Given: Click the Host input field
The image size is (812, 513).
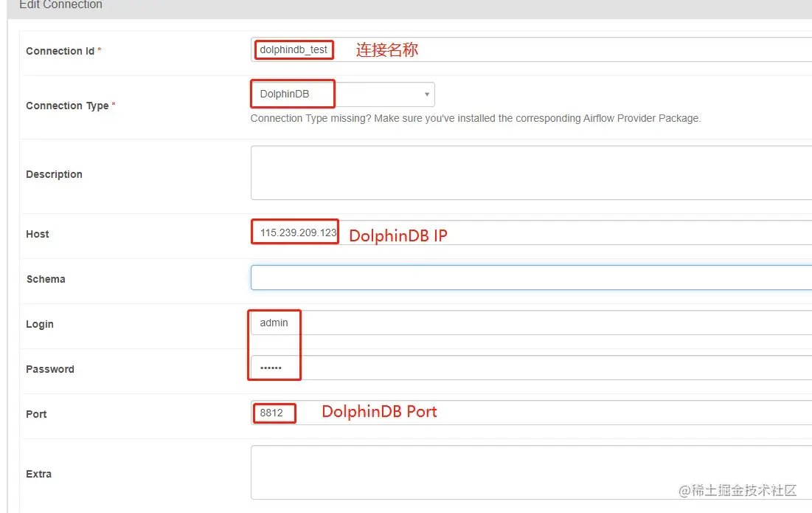Looking at the screenshot, I should pyautogui.click(x=531, y=233).
